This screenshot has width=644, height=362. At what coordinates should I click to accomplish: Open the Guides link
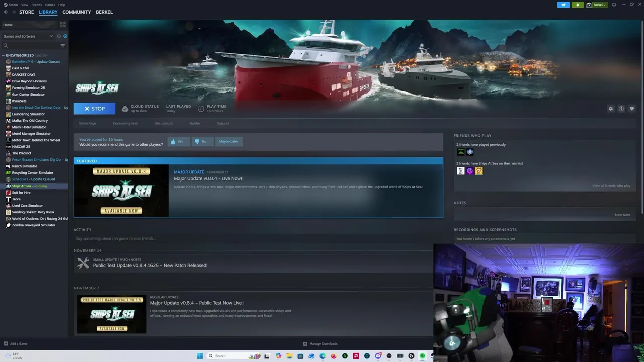pyautogui.click(x=195, y=123)
